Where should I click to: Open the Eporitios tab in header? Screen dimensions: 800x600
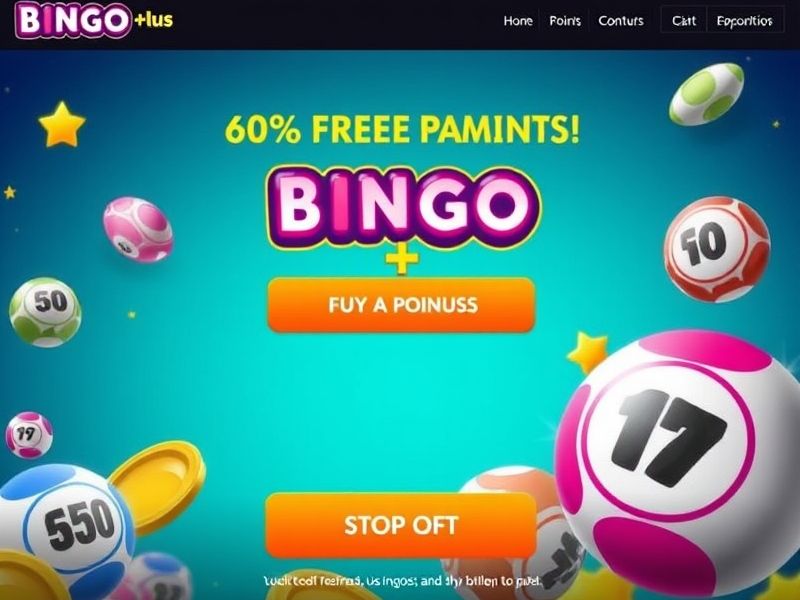click(744, 21)
